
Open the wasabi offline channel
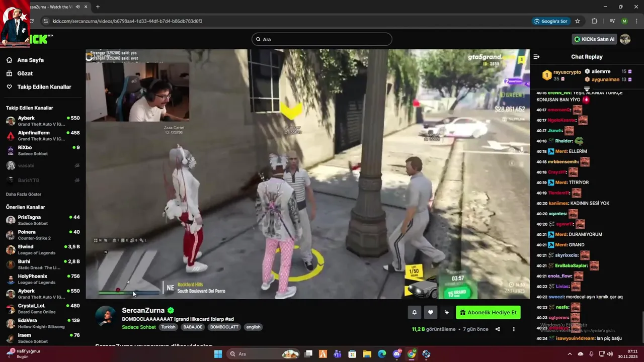(x=43, y=165)
